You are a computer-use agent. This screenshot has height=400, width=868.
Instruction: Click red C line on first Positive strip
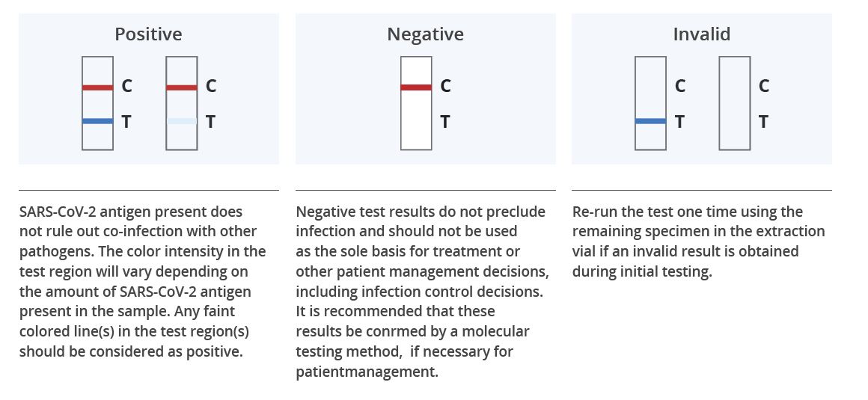point(98,87)
